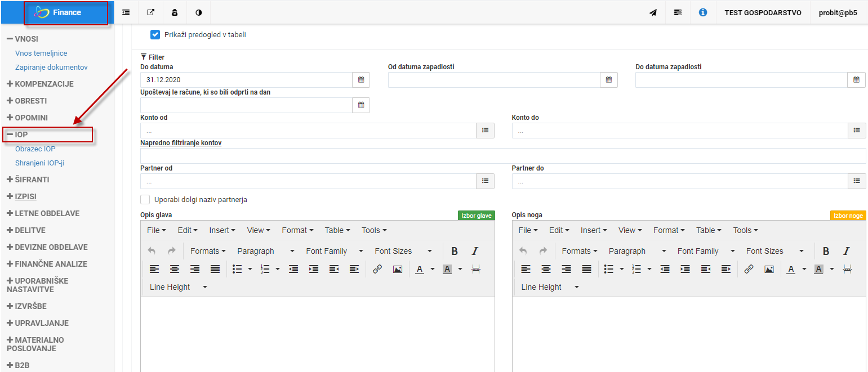Click the paper plane send icon
868x372 pixels.
tap(653, 12)
